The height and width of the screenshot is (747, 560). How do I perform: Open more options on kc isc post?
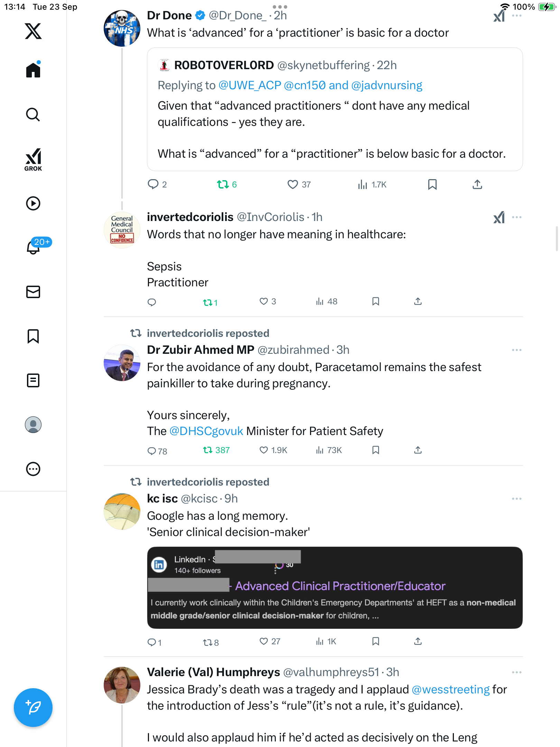(x=516, y=499)
